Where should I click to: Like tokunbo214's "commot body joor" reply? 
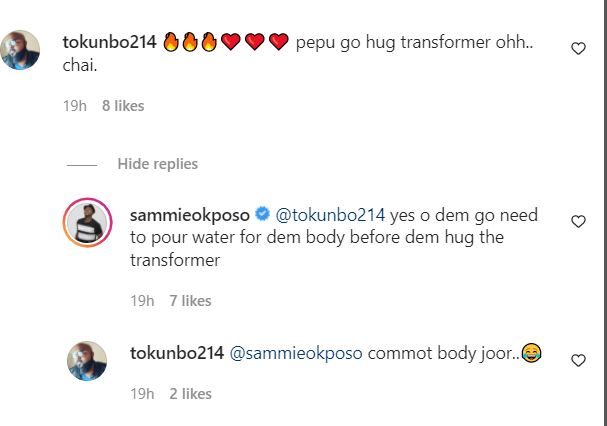[x=578, y=360]
